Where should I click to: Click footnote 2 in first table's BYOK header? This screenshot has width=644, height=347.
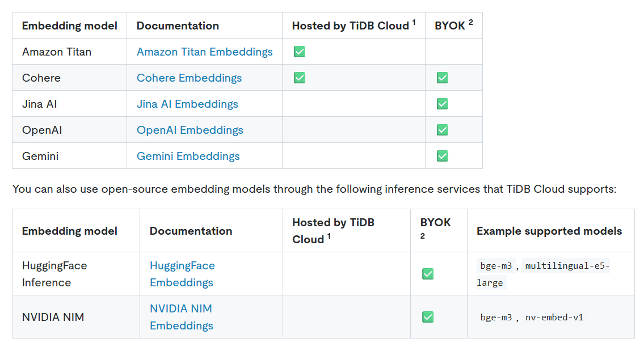click(x=471, y=22)
